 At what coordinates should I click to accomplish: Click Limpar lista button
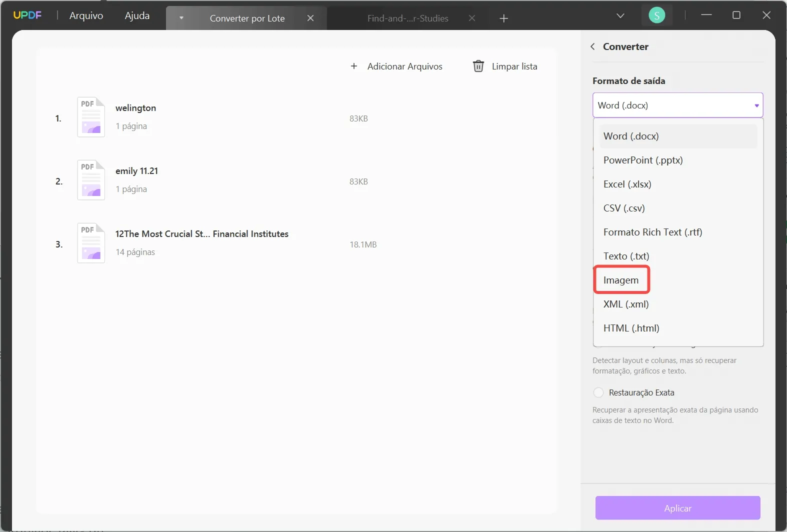coord(505,66)
